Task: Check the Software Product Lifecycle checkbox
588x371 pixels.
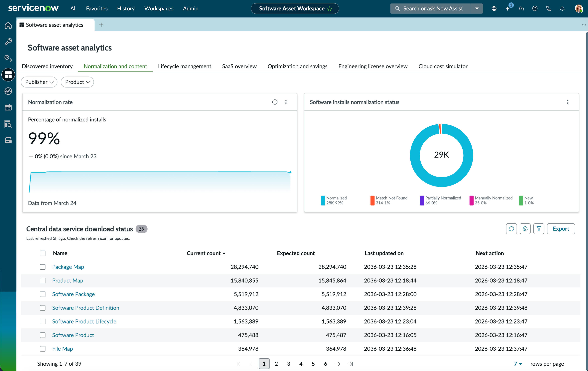Action: coord(43,321)
